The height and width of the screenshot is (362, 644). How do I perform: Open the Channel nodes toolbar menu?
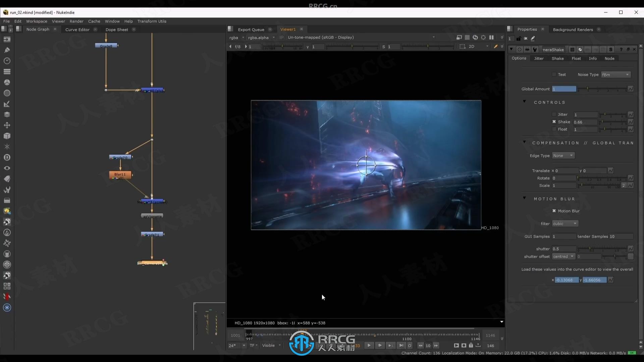(7, 71)
